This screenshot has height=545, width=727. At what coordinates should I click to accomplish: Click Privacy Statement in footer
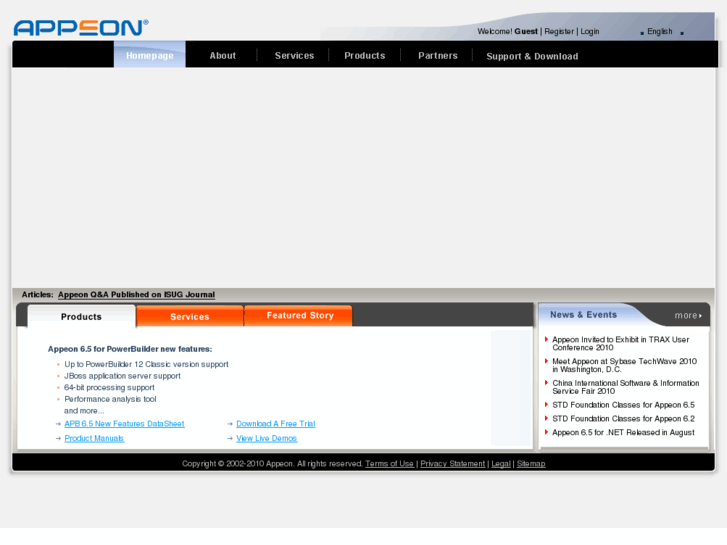coord(453,463)
